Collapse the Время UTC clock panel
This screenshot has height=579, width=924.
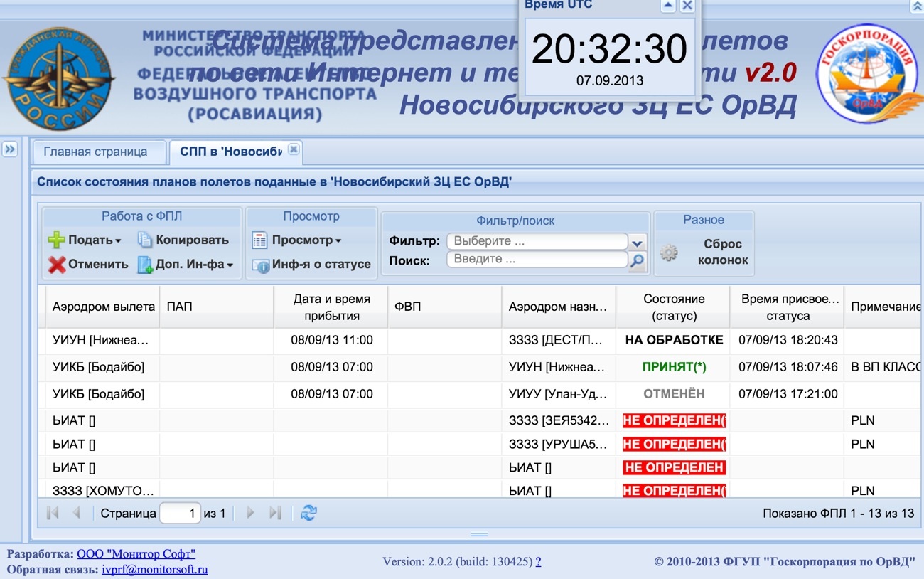pos(667,6)
